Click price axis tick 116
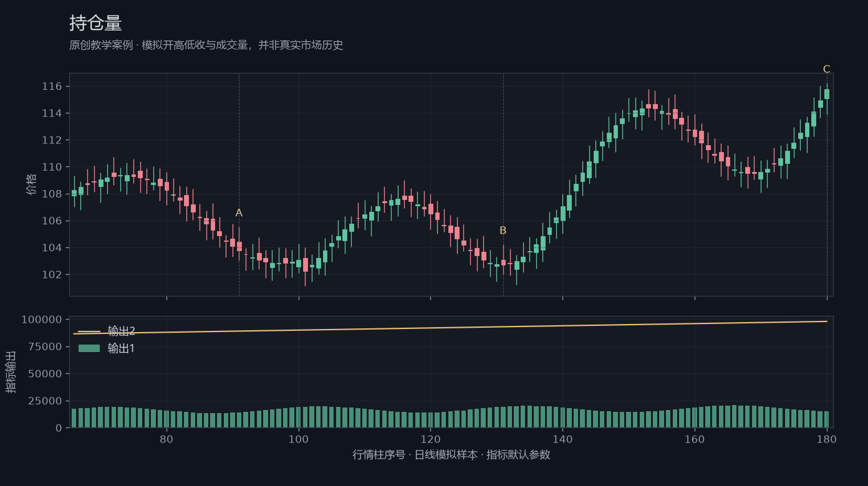The height and width of the screenshot is (486, 868). (52, 86)
